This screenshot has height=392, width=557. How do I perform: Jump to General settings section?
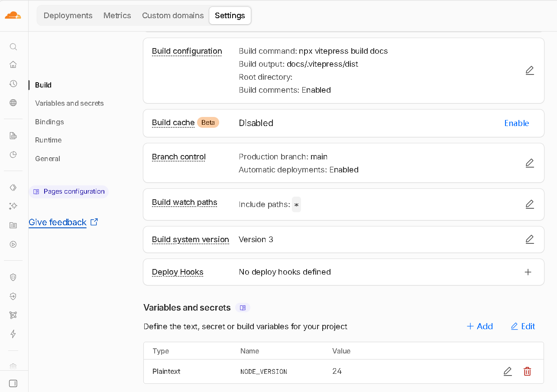(x=48, y=159)
